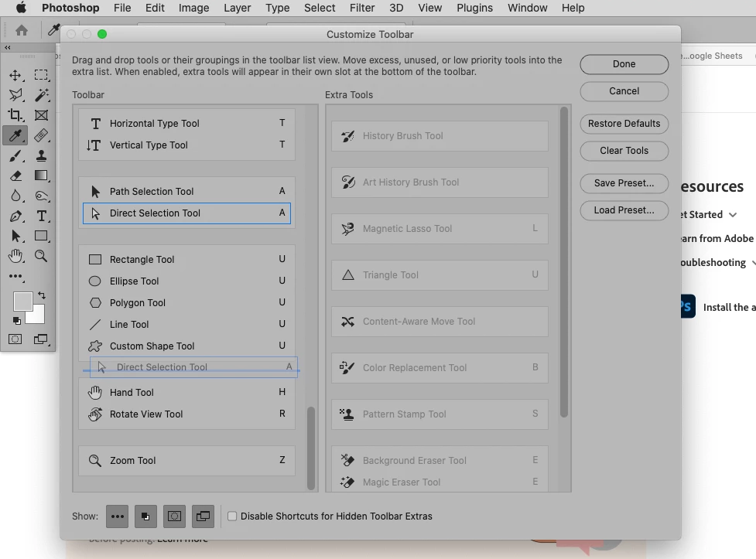
Task: Select the Frame tool
Action: click(x=41, y=115)
